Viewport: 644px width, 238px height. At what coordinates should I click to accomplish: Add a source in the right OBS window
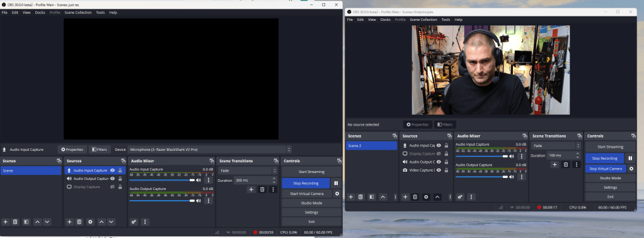pos(405,197)
